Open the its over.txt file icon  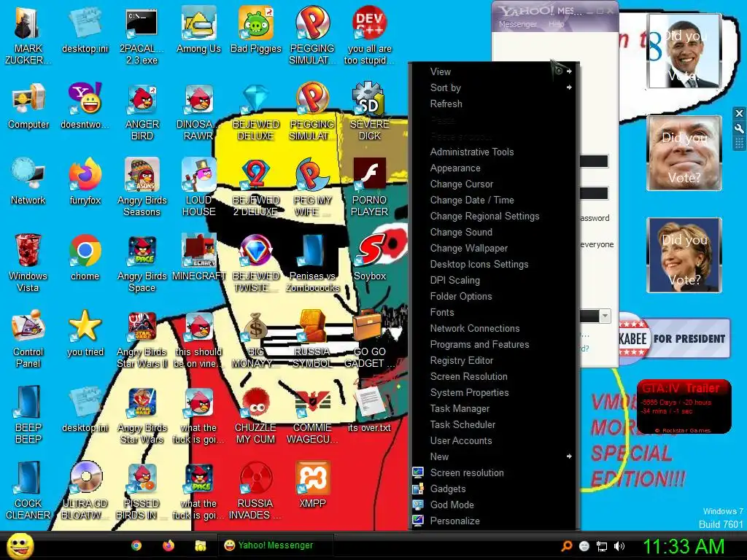370,409
